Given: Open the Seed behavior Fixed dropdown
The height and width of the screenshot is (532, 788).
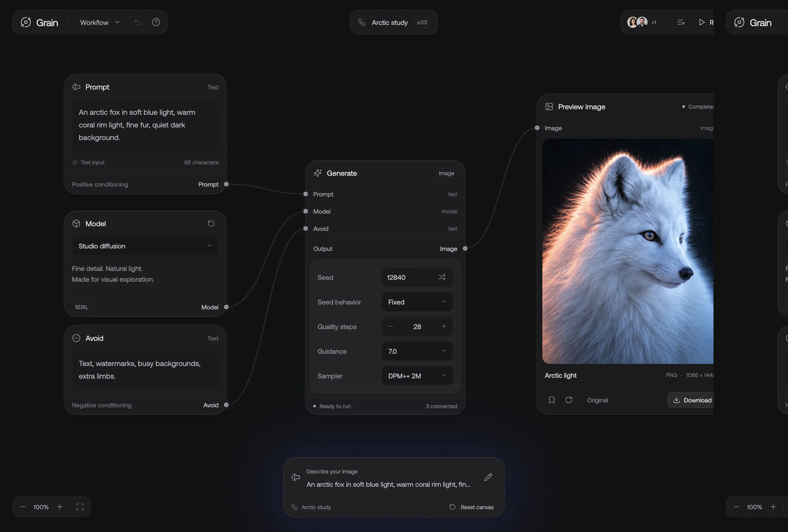Looking at the screenshot, I should [417, 302].
